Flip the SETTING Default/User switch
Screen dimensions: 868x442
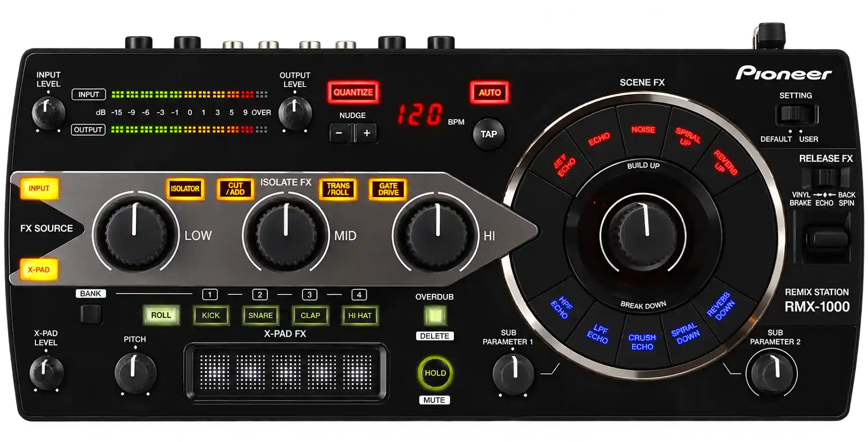click(x=796, y=115)
